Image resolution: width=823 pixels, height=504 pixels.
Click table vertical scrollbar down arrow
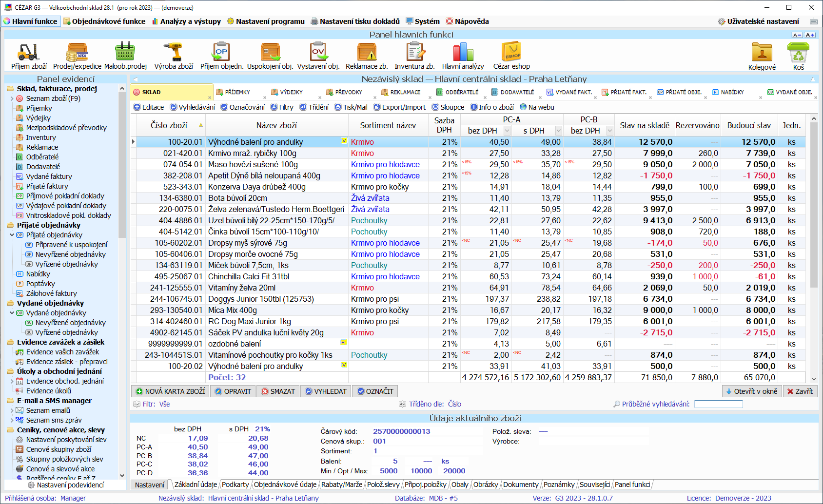[x=813, y=379]
